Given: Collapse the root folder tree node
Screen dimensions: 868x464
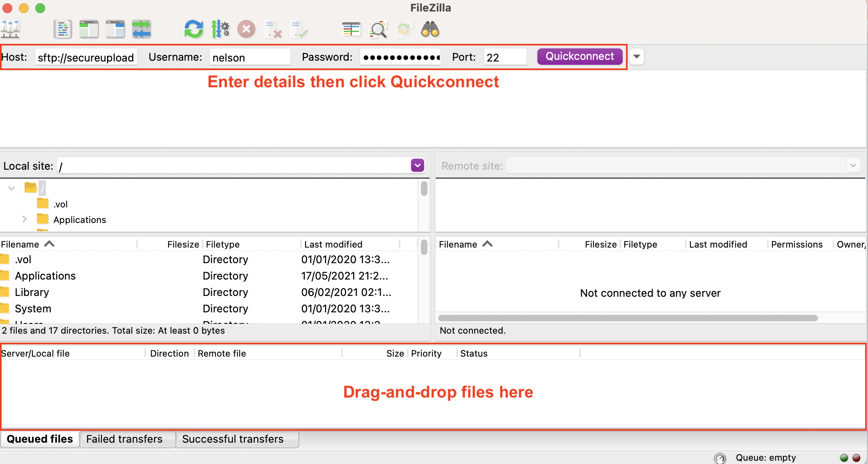Looking at the screenshot, I should pos(11,188).
